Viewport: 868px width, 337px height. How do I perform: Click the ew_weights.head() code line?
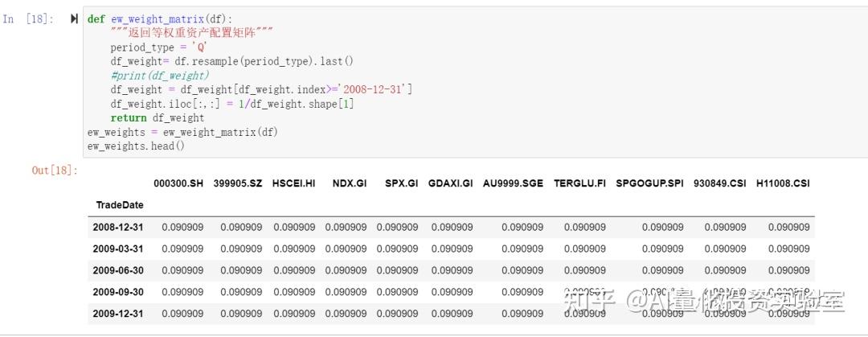136,146
